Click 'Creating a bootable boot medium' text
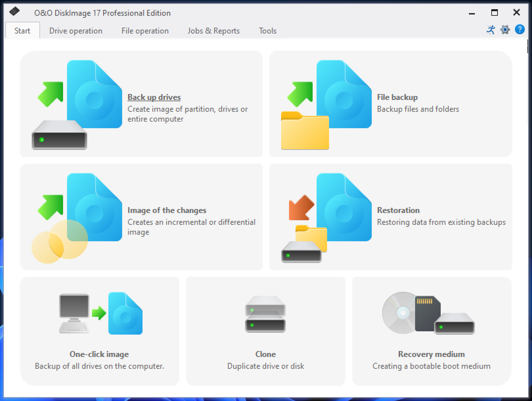The width and height of the screenshot is (532, 401). (432, 366)
